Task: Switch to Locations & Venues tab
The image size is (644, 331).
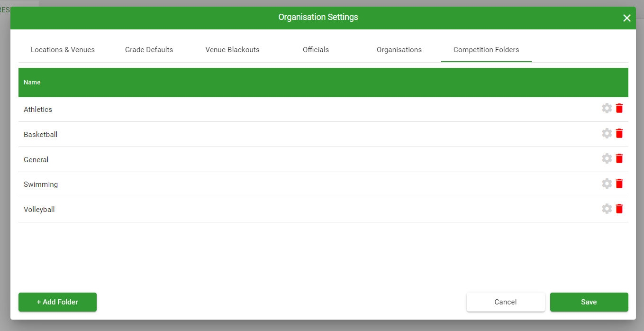Action: (63, 50)
